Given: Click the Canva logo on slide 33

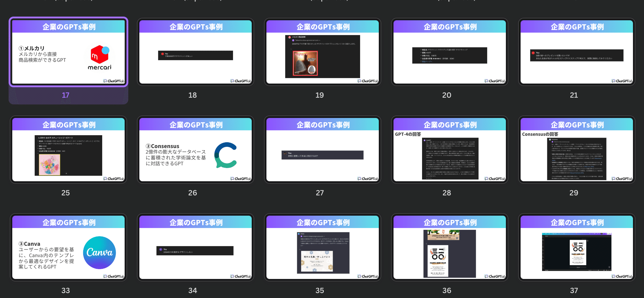Looking at the screenshot, I should click(x=99, y=253).
